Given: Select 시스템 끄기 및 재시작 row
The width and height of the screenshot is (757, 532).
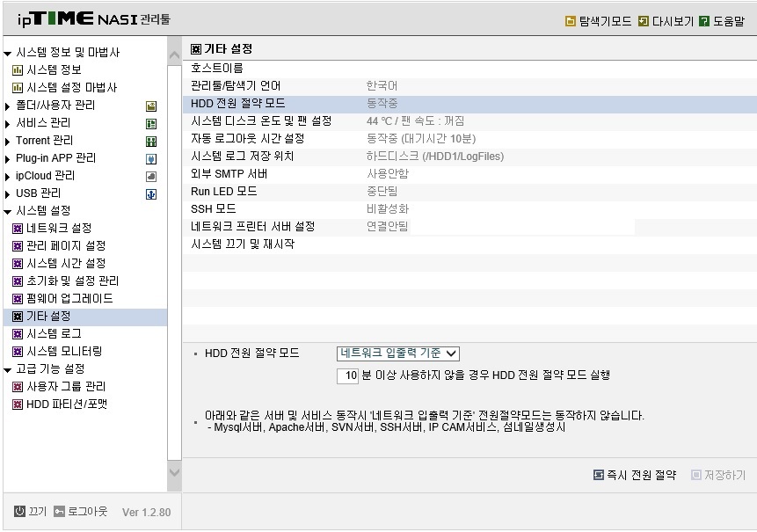Looking at the screenshot, I should click(x=469, y=244).
